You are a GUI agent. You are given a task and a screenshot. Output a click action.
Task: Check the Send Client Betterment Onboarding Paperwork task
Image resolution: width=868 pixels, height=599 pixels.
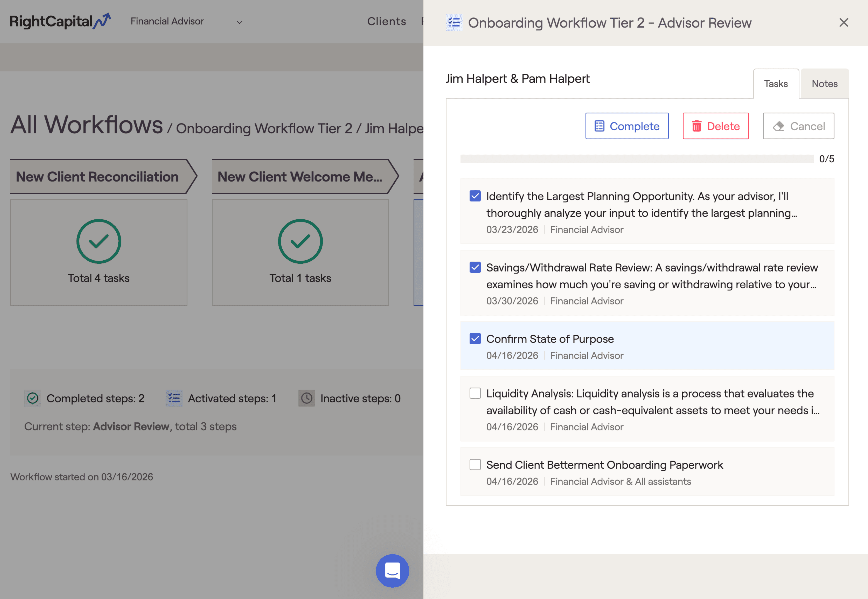point(475,464)
